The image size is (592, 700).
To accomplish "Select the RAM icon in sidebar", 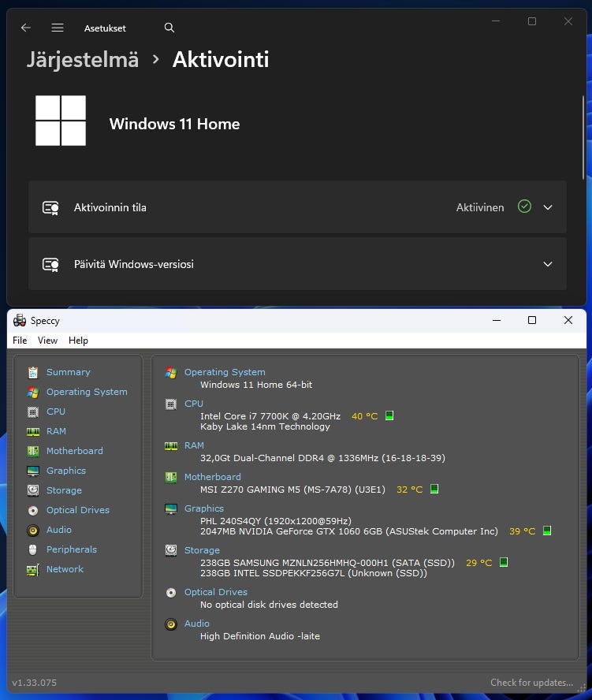I will 33,431.
